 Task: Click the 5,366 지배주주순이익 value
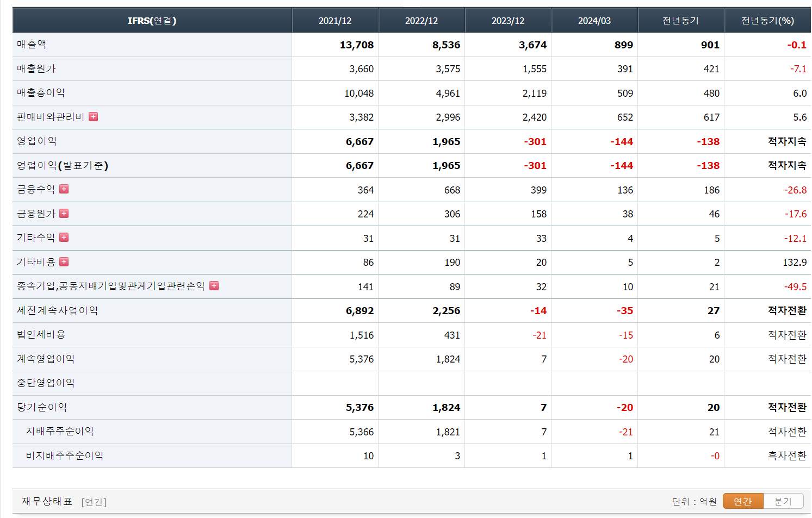pos(362,432)
